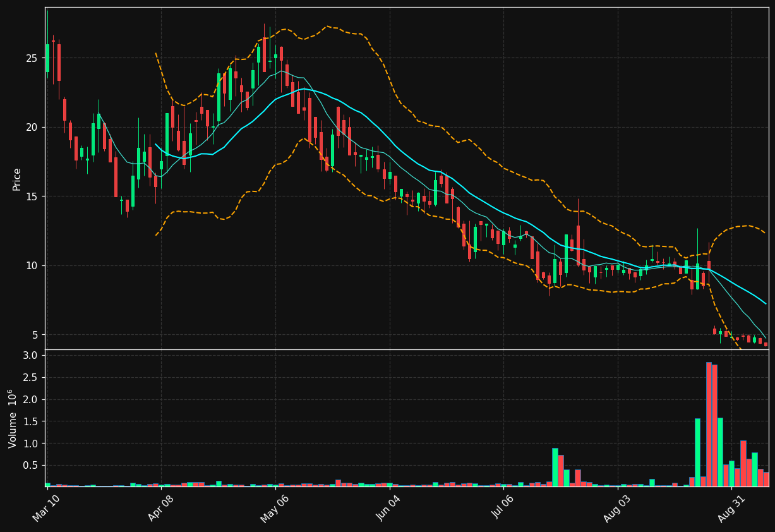Viewport: 775px width, 532px height.
Task: Click the 'Volume 10⁶' axis title
Action: [14, 418]
